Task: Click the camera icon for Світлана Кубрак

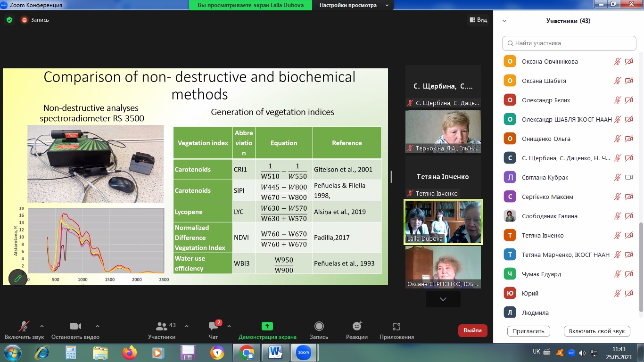Action: tap(628, 177)
